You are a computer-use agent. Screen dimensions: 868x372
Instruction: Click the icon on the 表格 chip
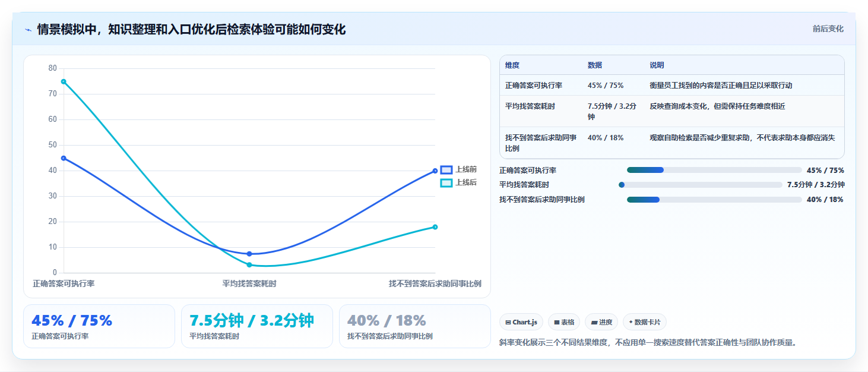pos(557,322)
